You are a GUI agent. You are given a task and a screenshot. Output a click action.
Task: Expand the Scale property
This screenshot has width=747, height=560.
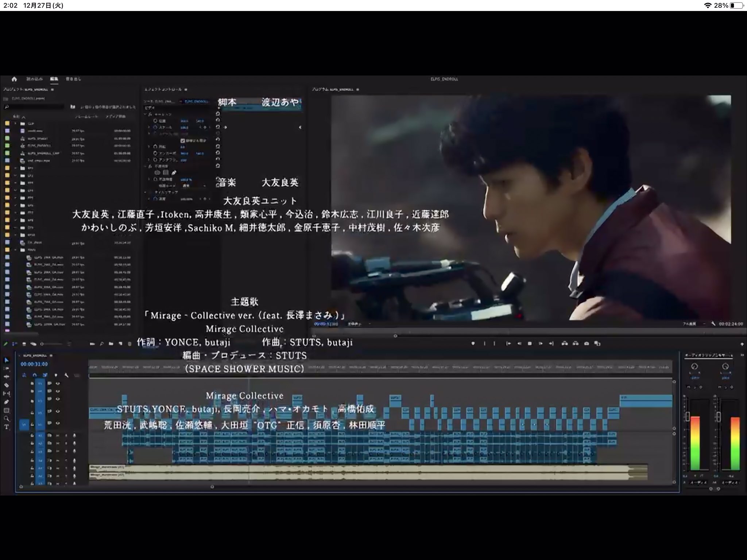[149, 127]
